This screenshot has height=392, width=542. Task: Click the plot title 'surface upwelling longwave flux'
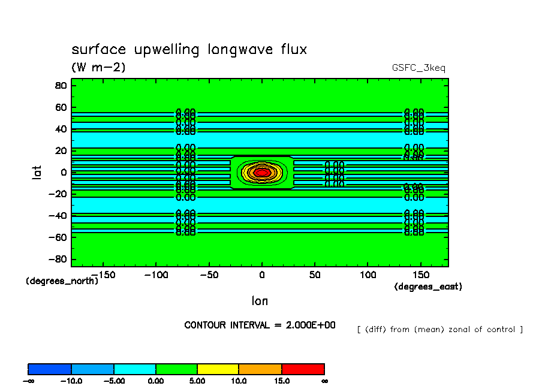pos(189,50)
